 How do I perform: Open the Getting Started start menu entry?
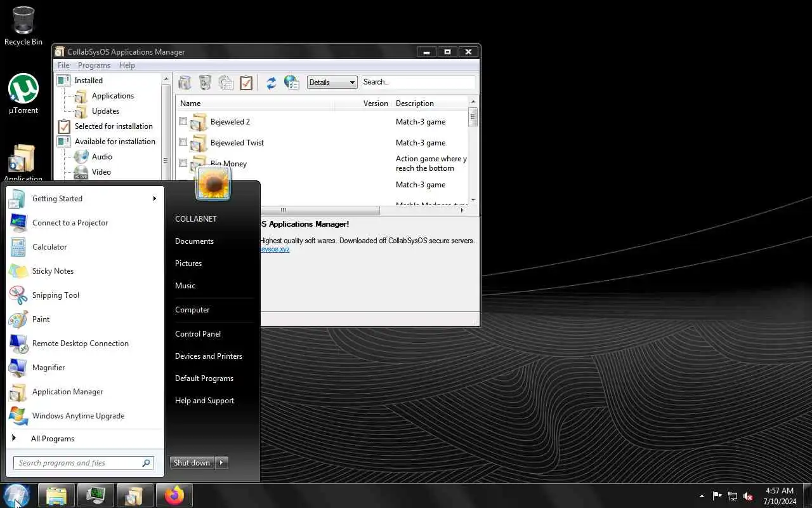point(84,199)
